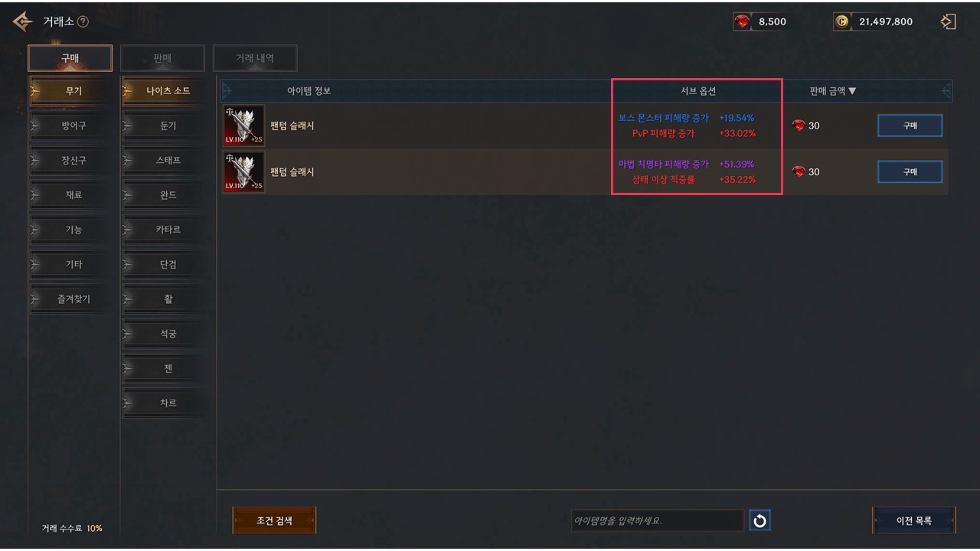Click the 조건 검색 button

click(x=274, y=521)
